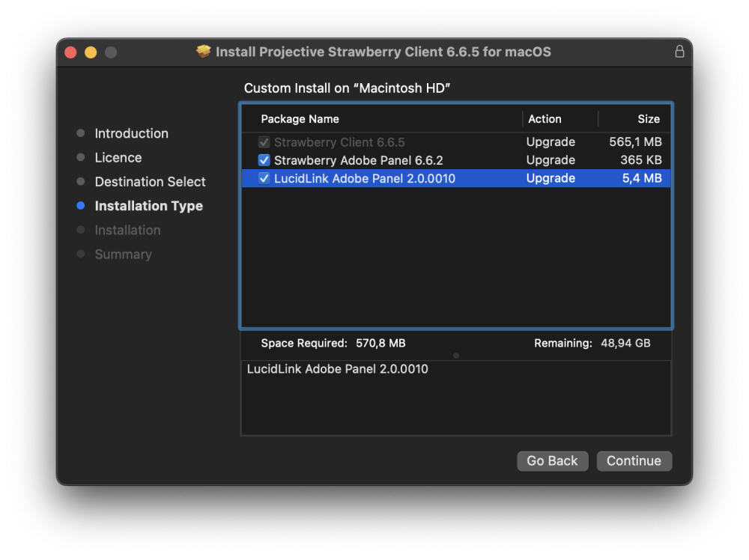The width and height of the screenshot is (749, 560).
Task: Go to the Introduction step in sidebar
Action: (131, 133)
